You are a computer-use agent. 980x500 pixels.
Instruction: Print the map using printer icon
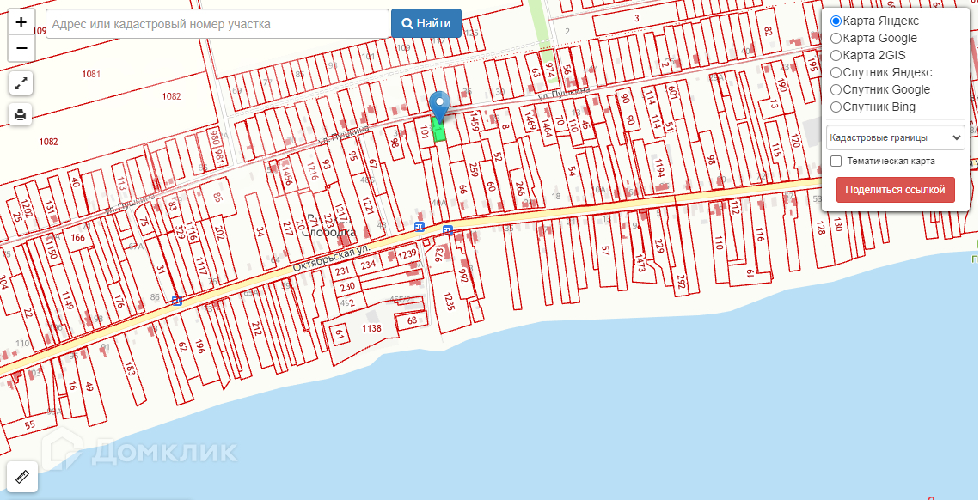pyautogui.click(x=21, y=115)
